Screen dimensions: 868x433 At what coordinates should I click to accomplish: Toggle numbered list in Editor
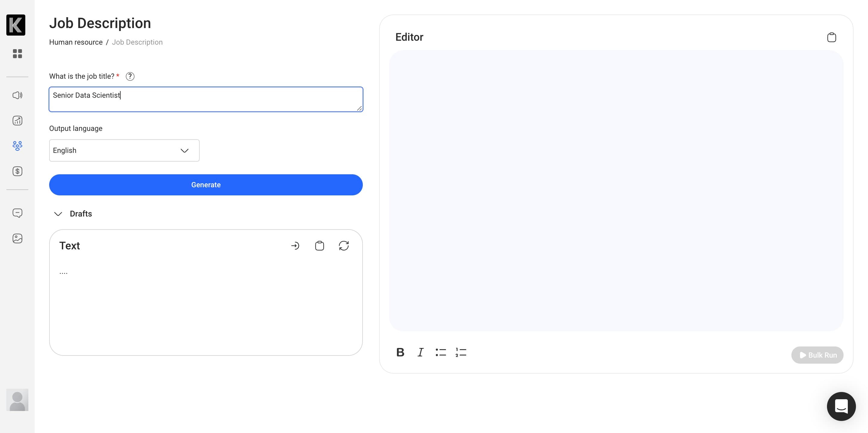tap(461, 352)
